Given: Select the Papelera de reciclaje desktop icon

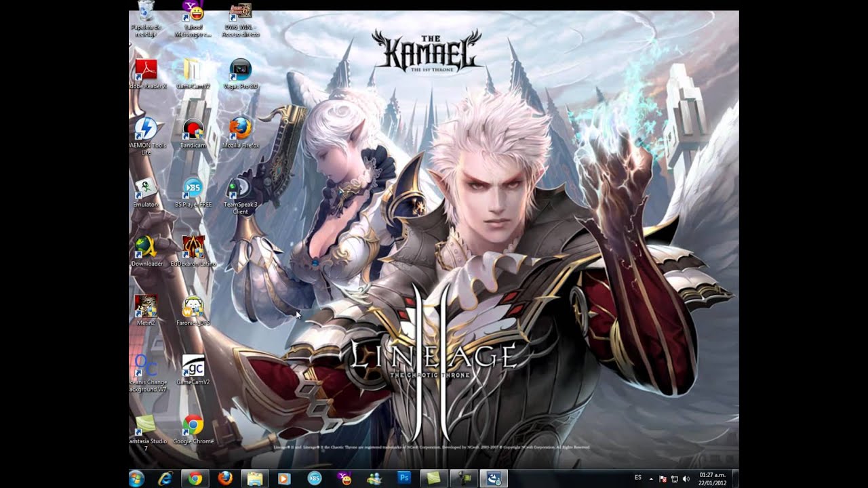Looking at the screenshot, I should (x=146, y=19).
